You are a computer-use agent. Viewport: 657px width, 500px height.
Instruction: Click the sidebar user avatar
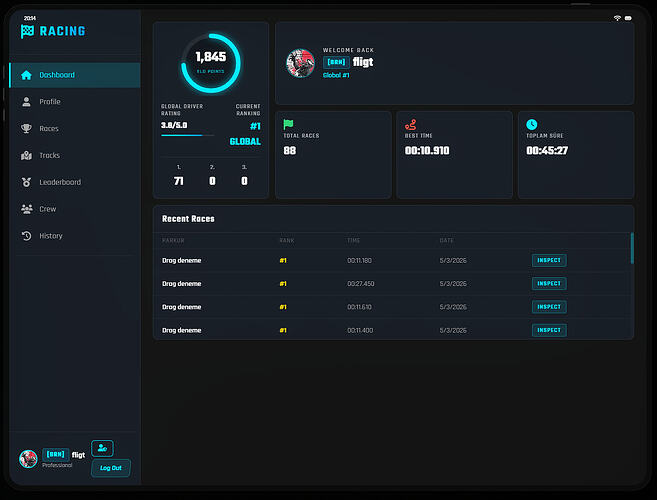pos(28,459)
